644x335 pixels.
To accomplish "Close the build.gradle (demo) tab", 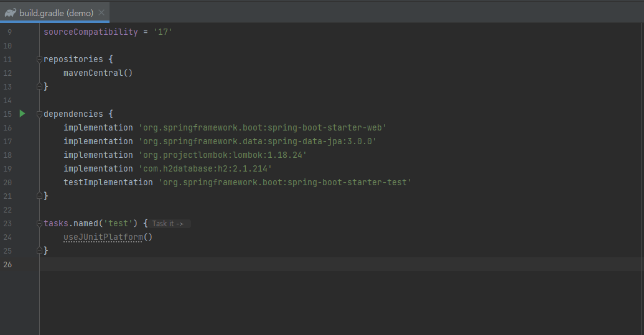I will 101,12.
